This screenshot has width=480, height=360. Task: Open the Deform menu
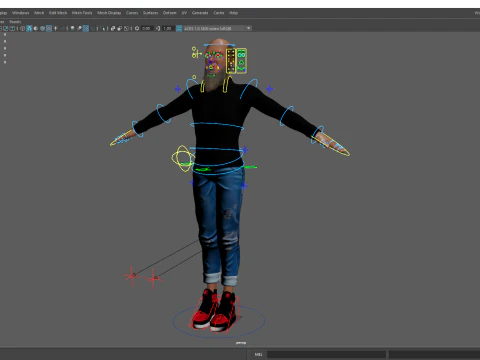(169, 13)
